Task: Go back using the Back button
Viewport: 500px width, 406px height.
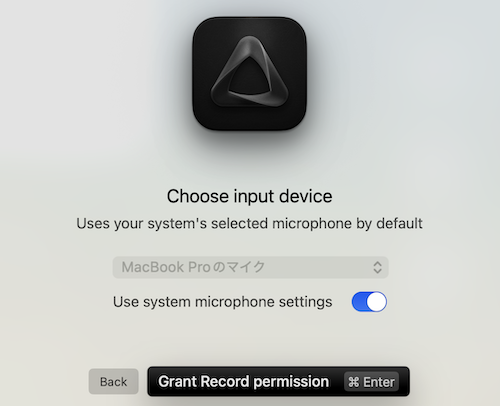Action: click(113, 382)
